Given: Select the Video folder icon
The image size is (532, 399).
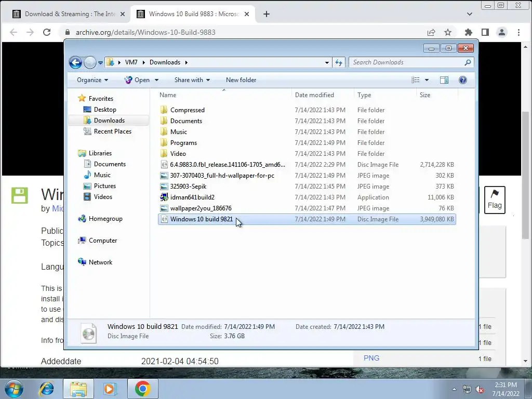Looking at the screenshot, I should (164, 153).
